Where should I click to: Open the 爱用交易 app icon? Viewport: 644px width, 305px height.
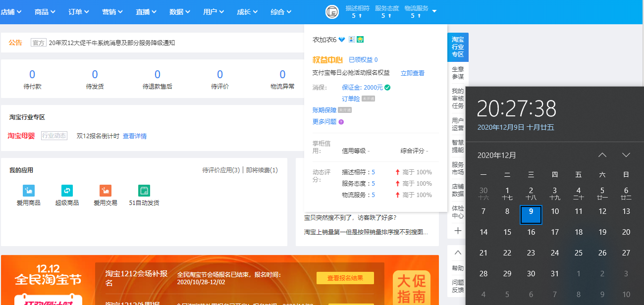pos(106,191)
